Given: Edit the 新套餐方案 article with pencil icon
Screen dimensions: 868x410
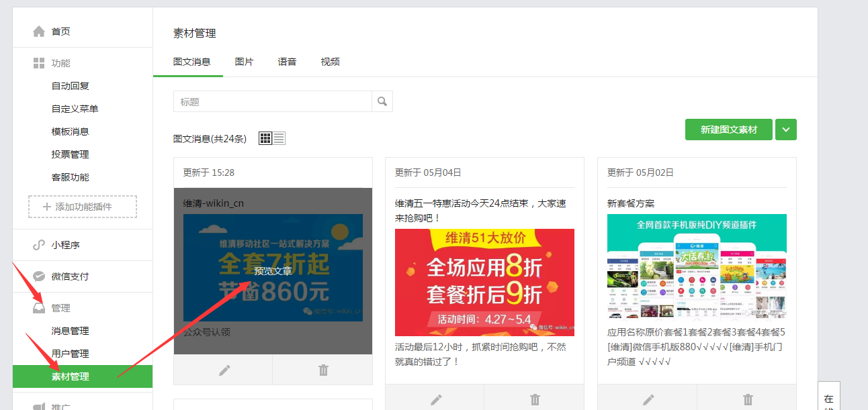Looking at the screenshot, I should click(x=648, y=399).
